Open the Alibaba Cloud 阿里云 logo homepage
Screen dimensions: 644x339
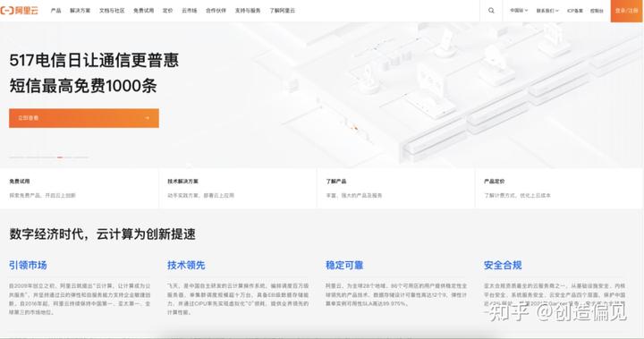[20, 11]
